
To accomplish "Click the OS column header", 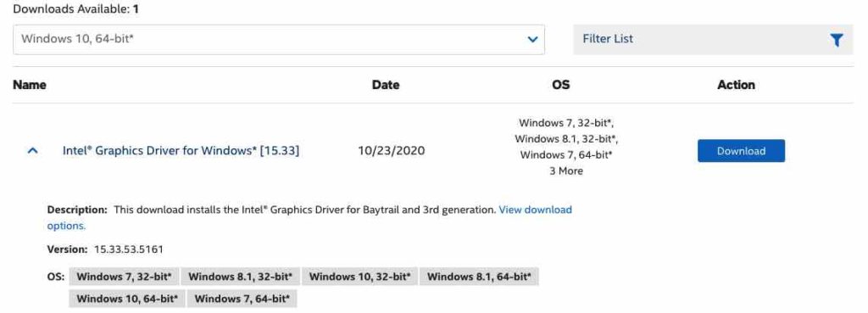I will (x=561, y=85).
